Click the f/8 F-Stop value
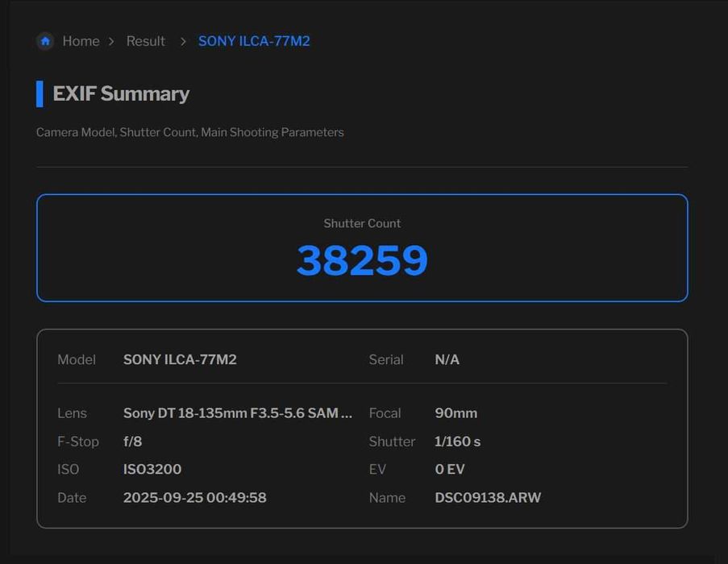Image resolution: width=728 pixels, height=564 pixels. pos(133,441)
